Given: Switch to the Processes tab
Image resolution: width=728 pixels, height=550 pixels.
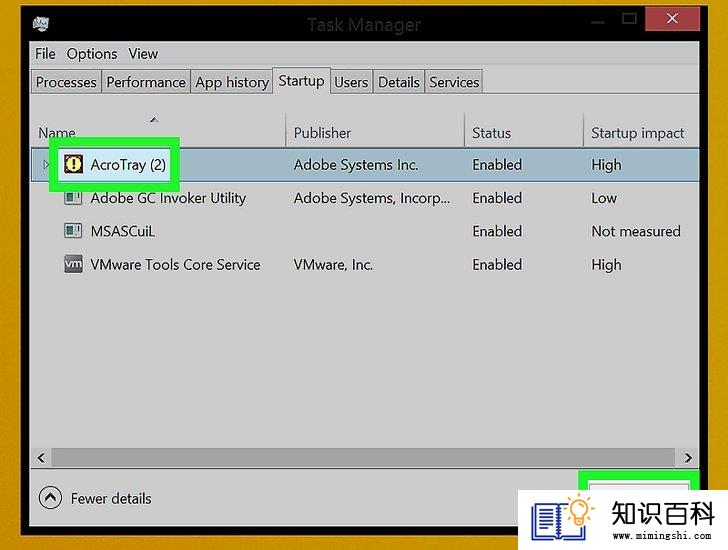Looking at the screenshot, I should [66, 82].
